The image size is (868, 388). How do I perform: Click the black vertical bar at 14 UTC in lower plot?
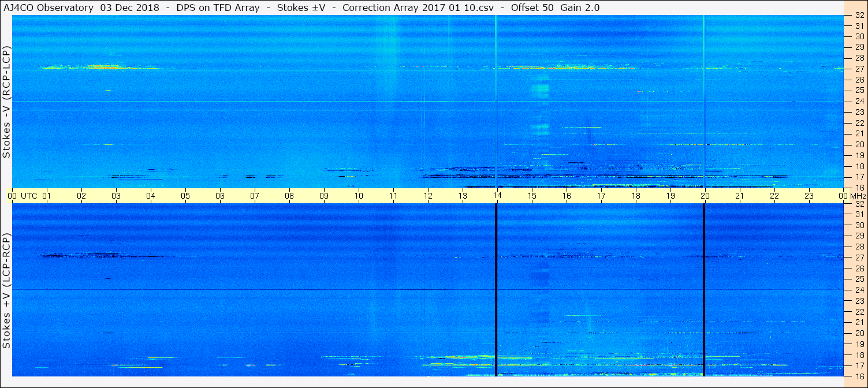coord(496,290)
